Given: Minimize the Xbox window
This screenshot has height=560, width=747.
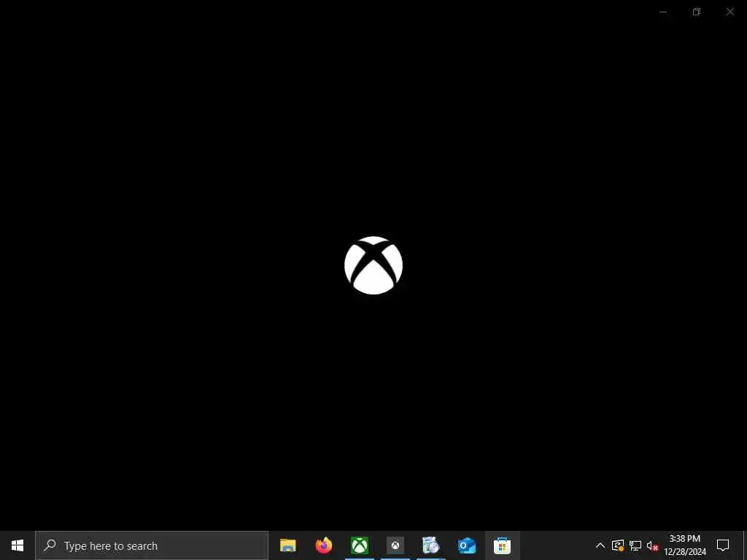Looking at the screenshot, I should (663, 12).
